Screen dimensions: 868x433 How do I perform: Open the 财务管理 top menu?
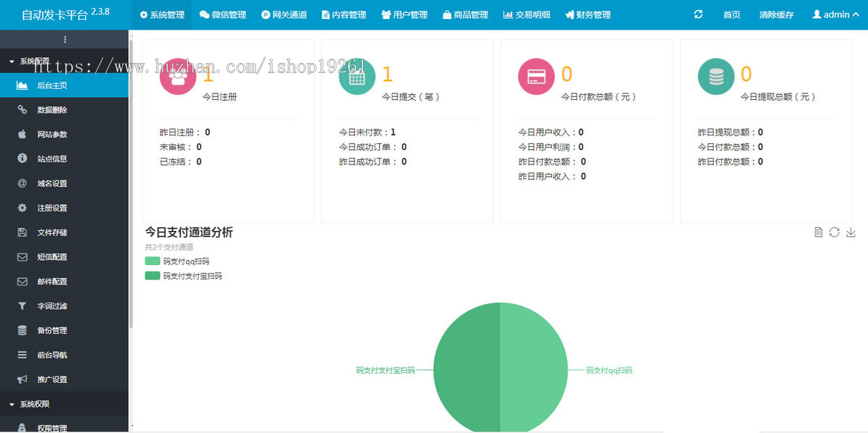pyautogui.click(x=587, y=14)
